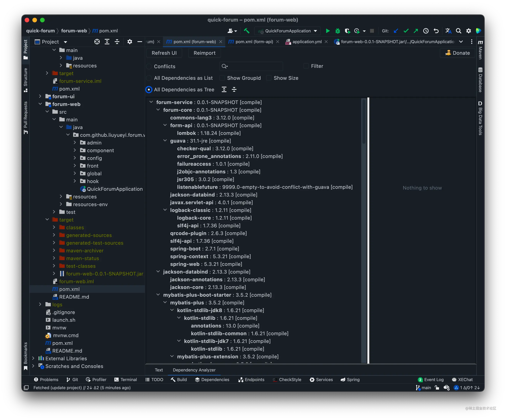The width and height of the screenshot is (506, 420).
Task: Rollback changes with the undo icon
Action: 436,31
